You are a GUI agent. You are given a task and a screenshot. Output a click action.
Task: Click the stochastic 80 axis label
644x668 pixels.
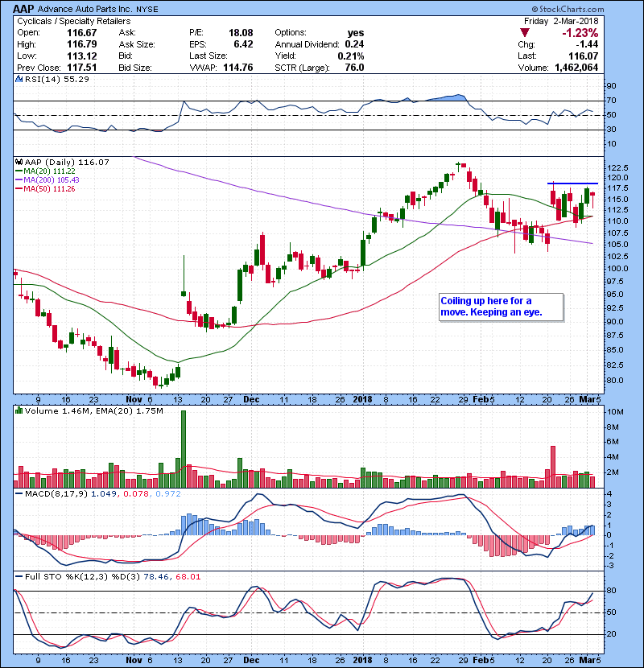[612, 591]
